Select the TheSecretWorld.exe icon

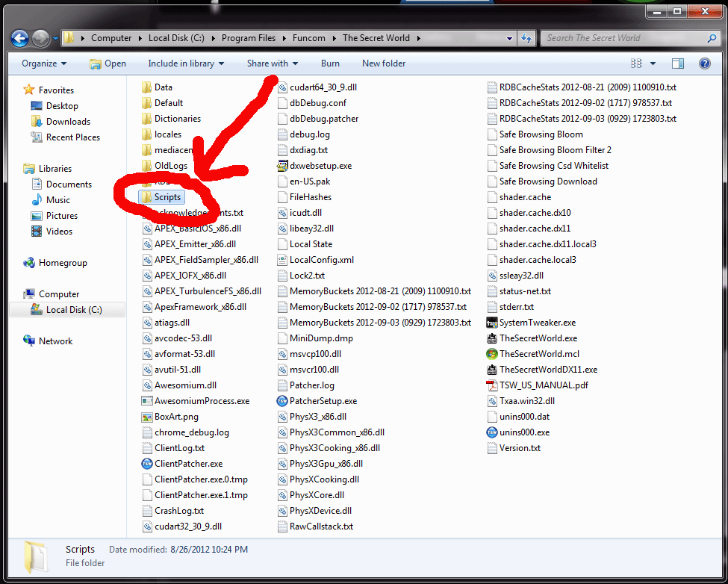pyautogui.click(x=491, y=338)
